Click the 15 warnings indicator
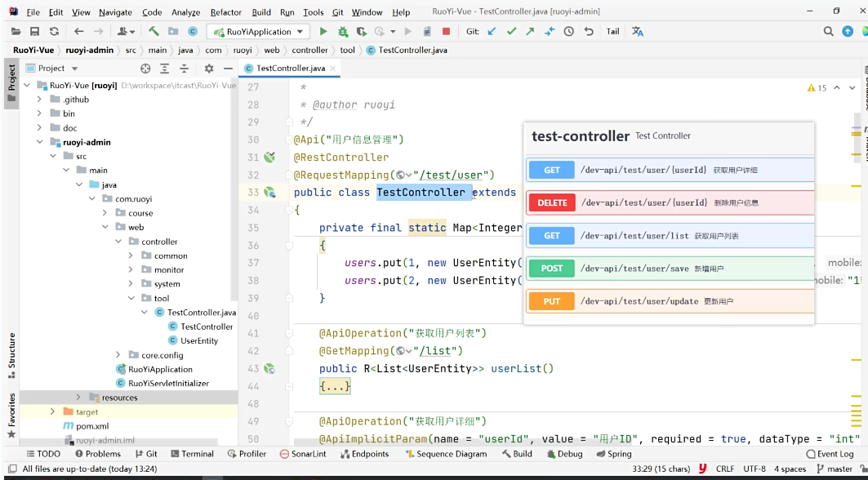Screen dimensions: 868x480 817,87
